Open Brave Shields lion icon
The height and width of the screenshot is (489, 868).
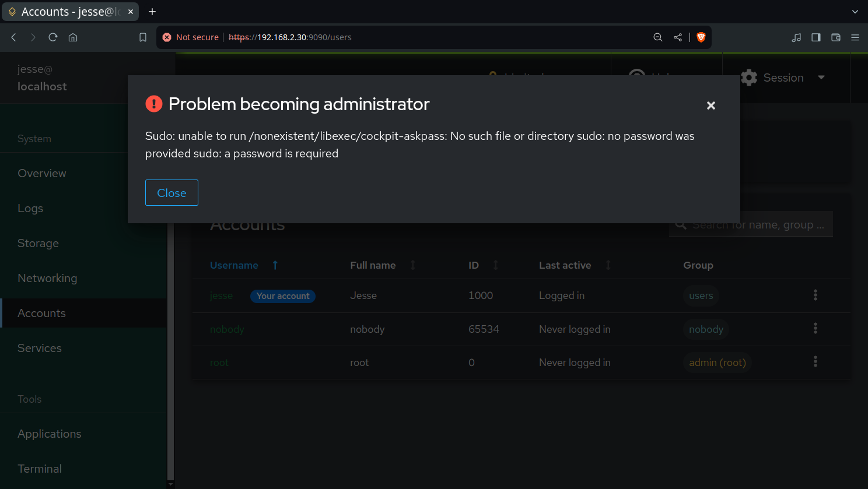point(701,37)
